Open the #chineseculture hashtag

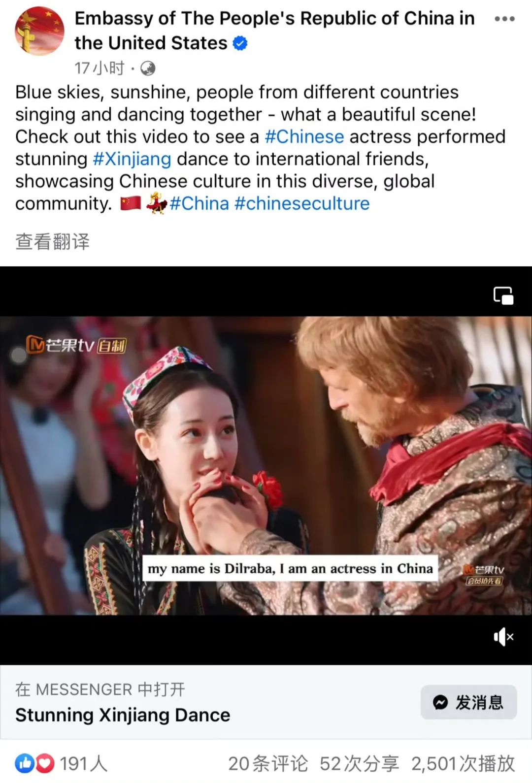[x=302, y=203]
